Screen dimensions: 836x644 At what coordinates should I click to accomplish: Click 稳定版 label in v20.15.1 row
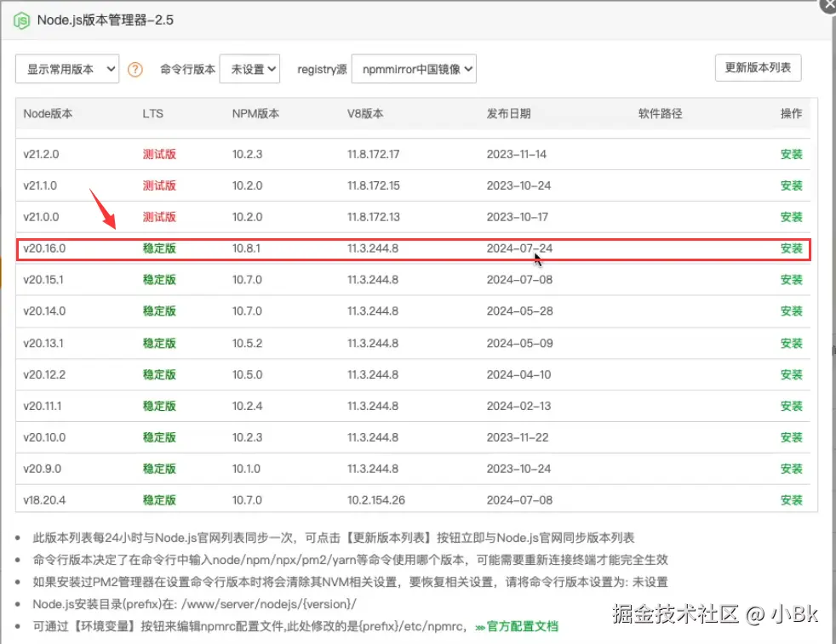point(159,280)
